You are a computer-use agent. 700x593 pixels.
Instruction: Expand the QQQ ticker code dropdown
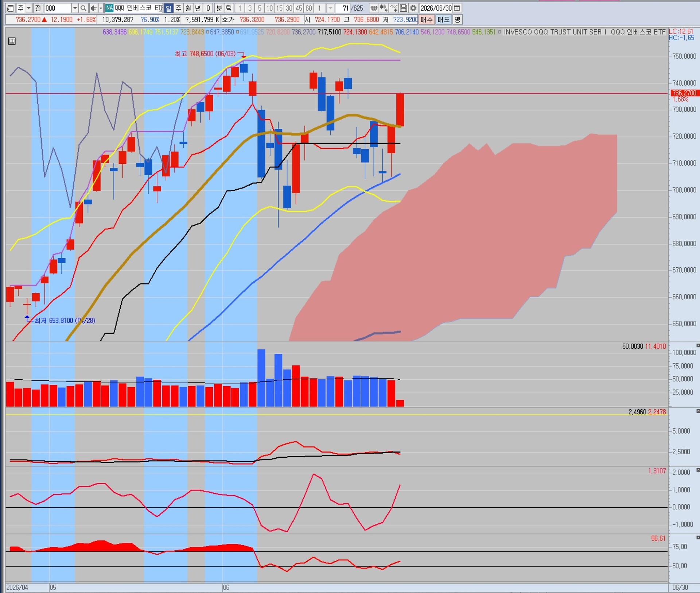[x=74, y=8]
